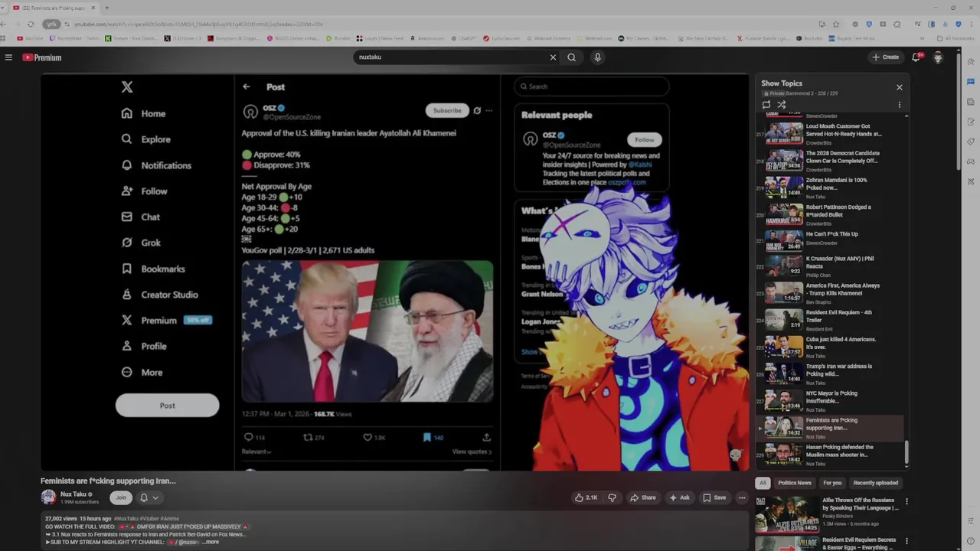
Task: Open the subscription notification bell dropdown
Action: pos(149,497)
